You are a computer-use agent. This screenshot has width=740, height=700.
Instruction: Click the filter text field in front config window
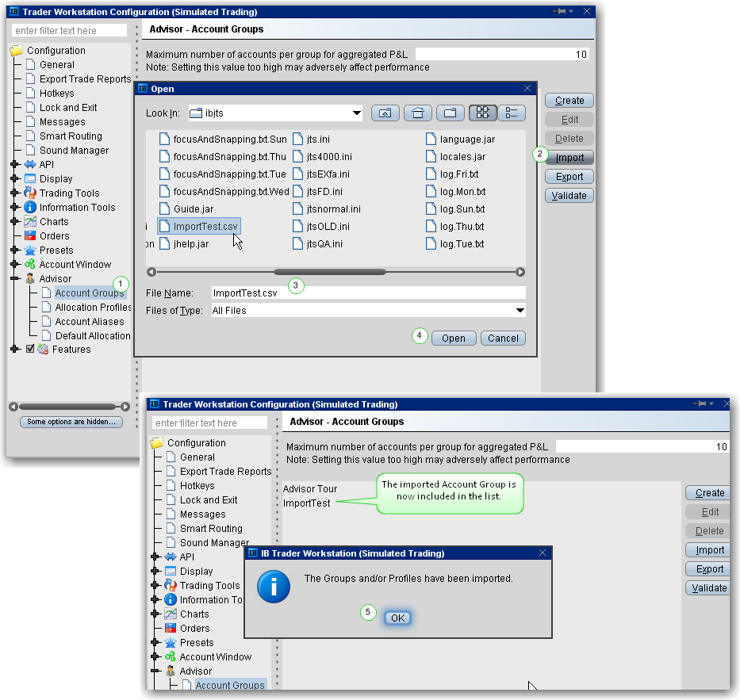coord(209,423)
